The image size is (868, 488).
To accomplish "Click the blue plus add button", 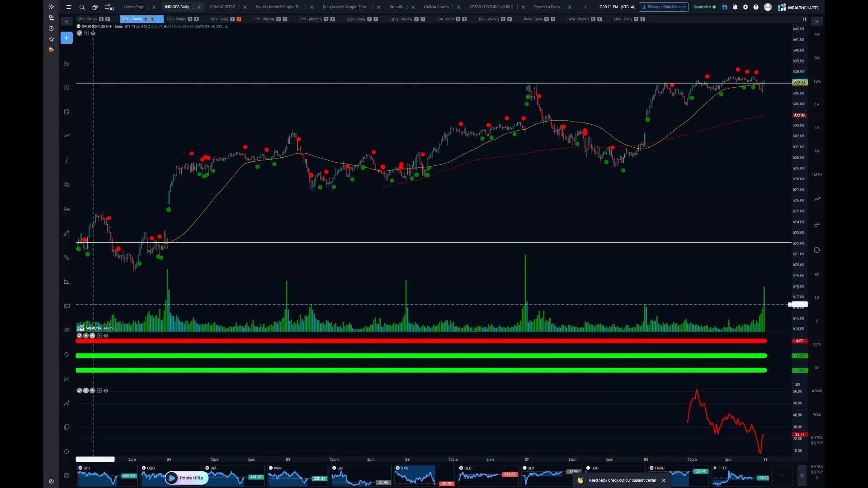I will tap(66, 38).
